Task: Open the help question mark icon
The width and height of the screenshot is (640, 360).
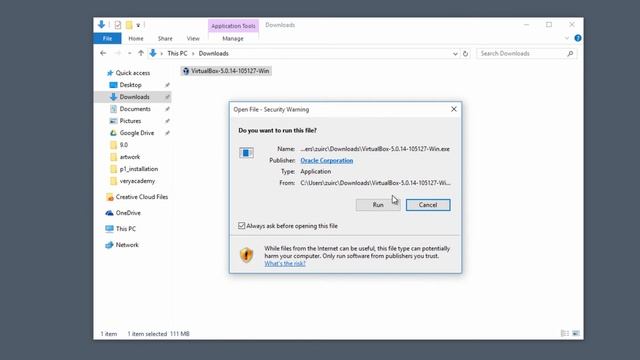Action: point(578,38)
